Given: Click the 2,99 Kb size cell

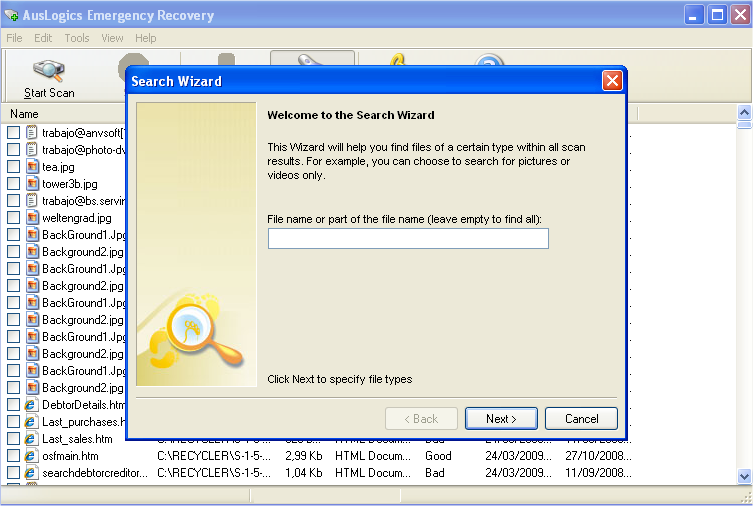Looking at the screenshot, I should 304,456.
